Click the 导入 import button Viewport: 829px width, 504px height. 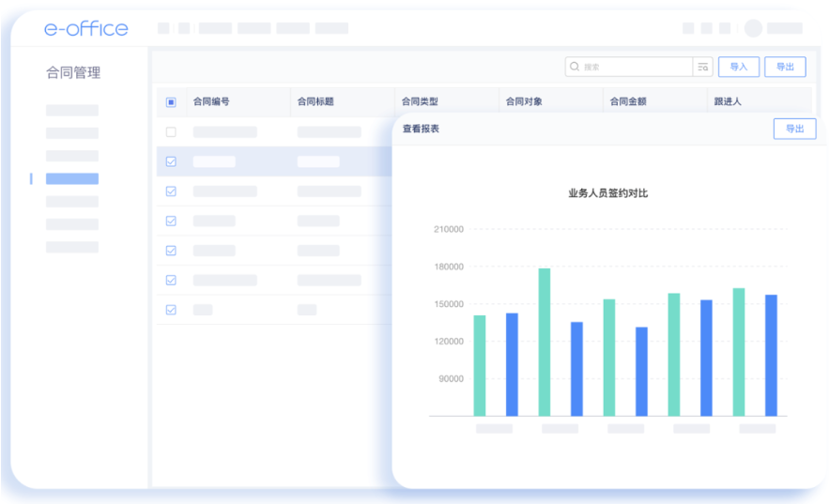pyautogui.click(x=739, y=67)
